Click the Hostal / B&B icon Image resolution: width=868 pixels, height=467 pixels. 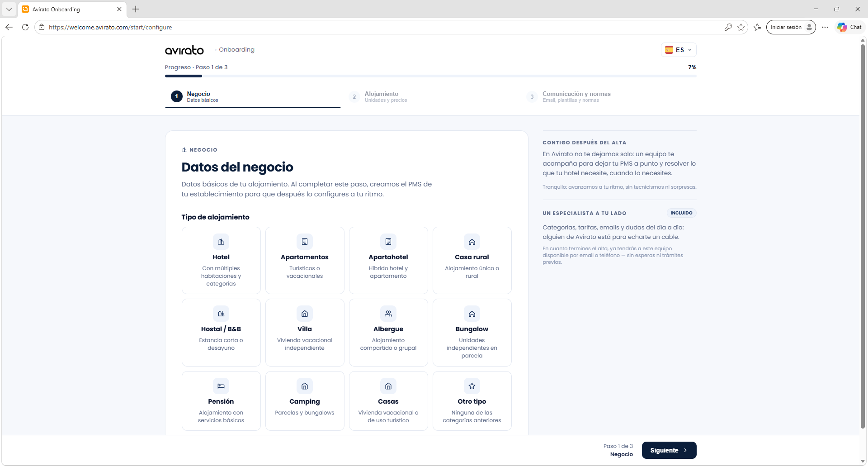pyautogui.click(x=221, y=314)
